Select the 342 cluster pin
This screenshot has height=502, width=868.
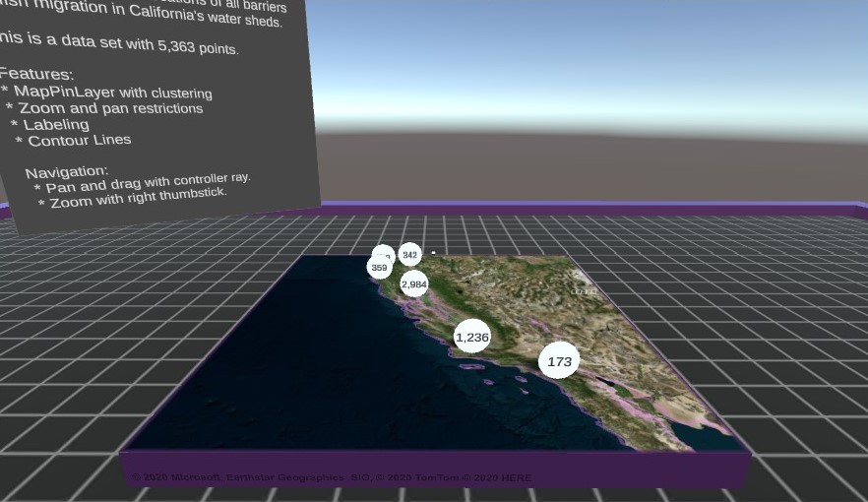click(x=409, y=255)
